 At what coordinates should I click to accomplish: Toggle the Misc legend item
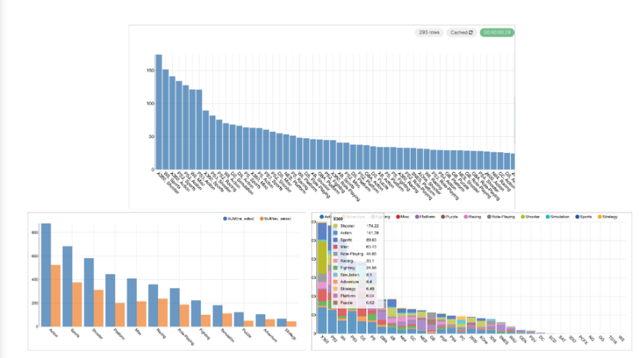coord(402,217)
